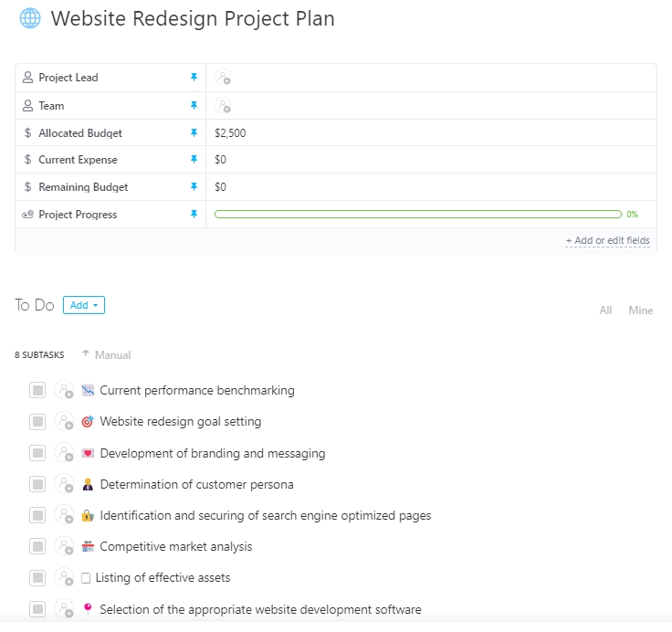Viewport: 672px width, 632px height.
Task: Edit the Remaining Budget value field
Action: [431, 187]
